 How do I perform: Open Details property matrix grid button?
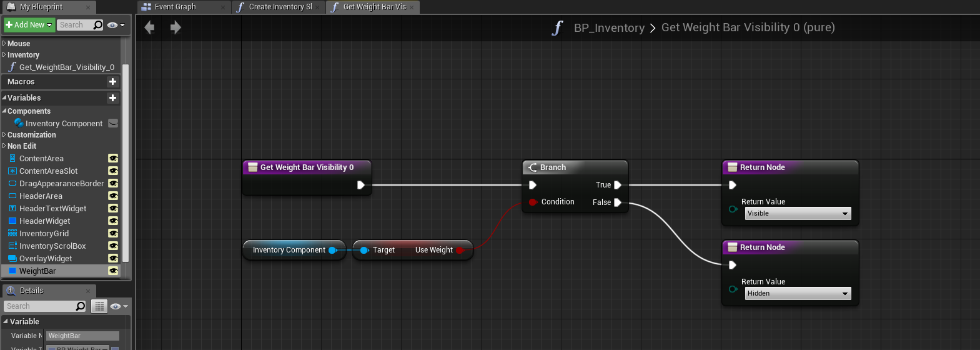99,306
